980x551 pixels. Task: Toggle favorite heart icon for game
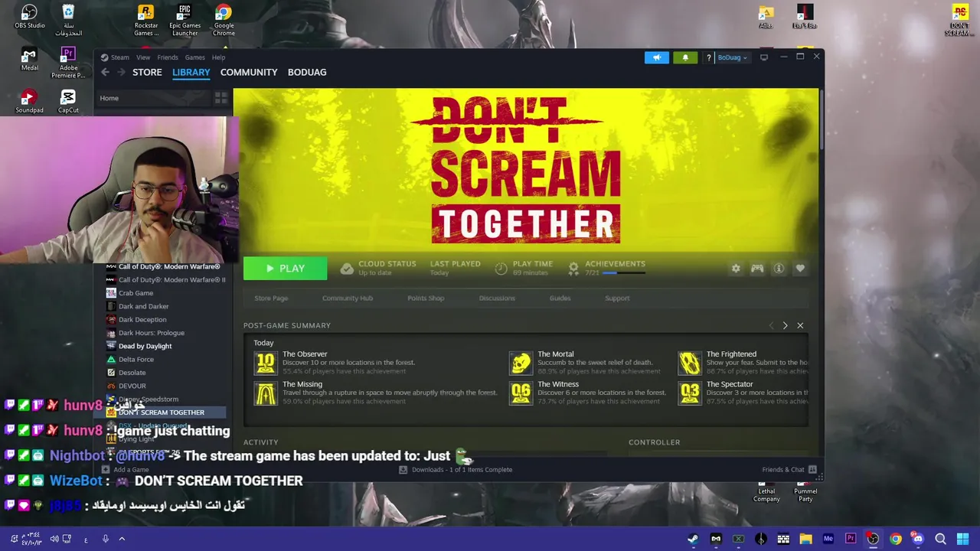click(800, 269)
